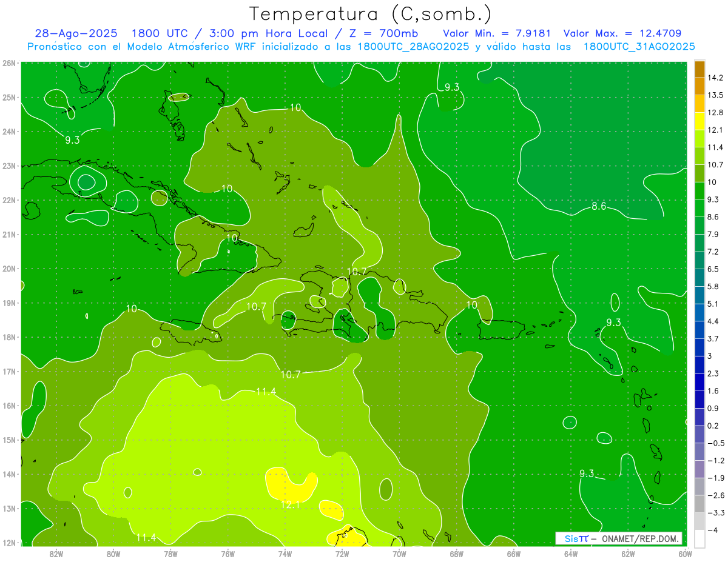Pick the purple swatch between -1.9 and -1.2
Viewport: 728px width, 562px height.
[x=699, y=469]
